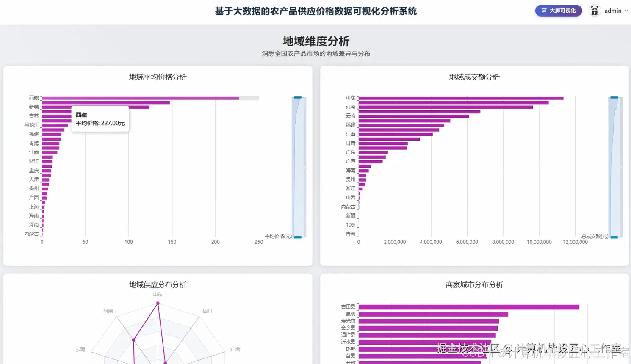Click the 云南 label in turnover chart

coord(351,116)
